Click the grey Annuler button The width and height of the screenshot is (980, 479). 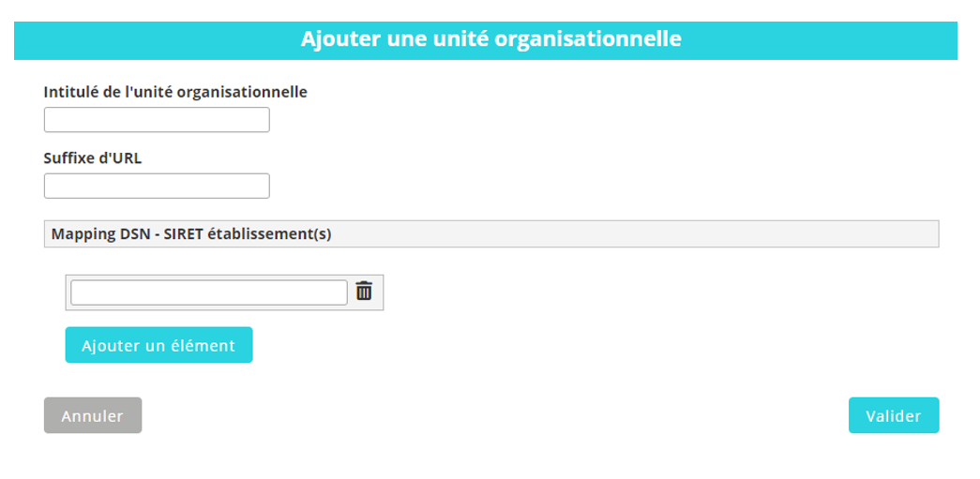(93, 415)
